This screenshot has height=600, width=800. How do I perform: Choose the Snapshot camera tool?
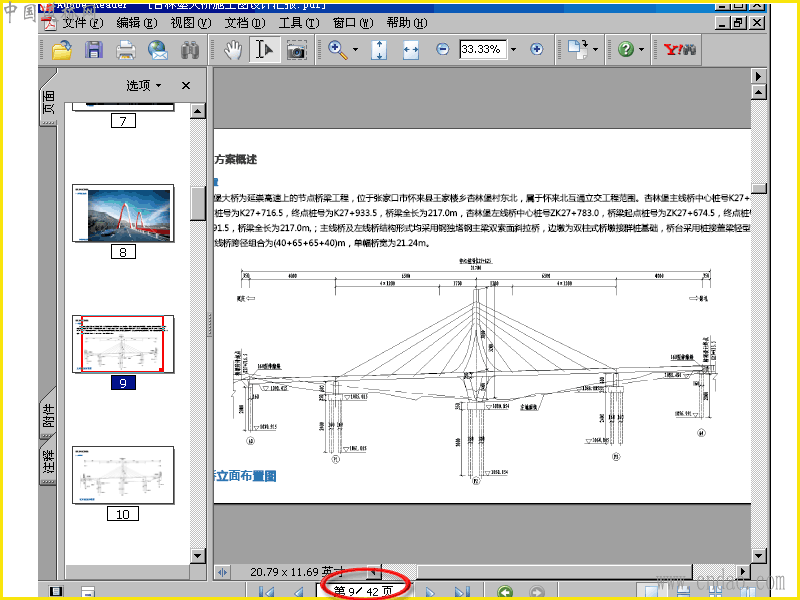pos(296,49)
